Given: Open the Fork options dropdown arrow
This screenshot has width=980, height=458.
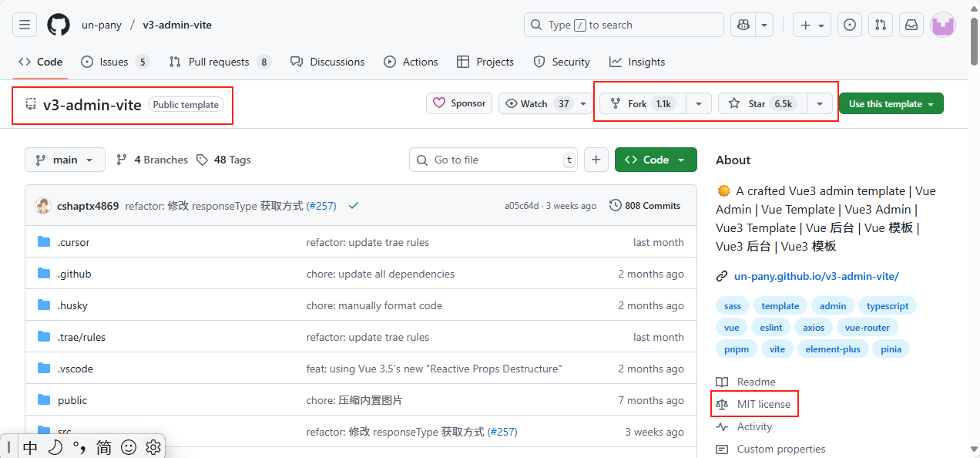Looking at the screenshot, I should pos(699,103).
